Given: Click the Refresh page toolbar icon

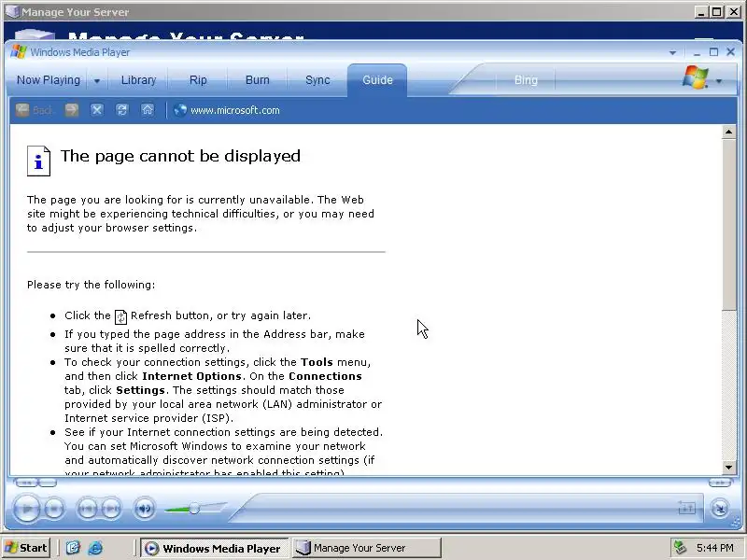Looking at the screenshot, I should (122, 110).
